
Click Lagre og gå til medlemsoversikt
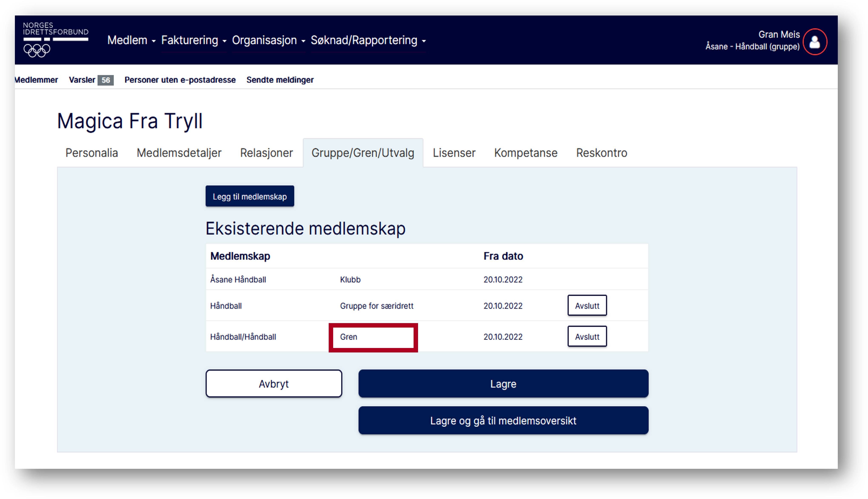(503, 421)
